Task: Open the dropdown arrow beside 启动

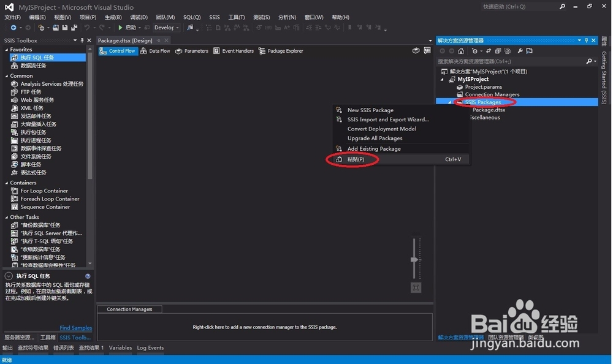Action: [140, 28]
